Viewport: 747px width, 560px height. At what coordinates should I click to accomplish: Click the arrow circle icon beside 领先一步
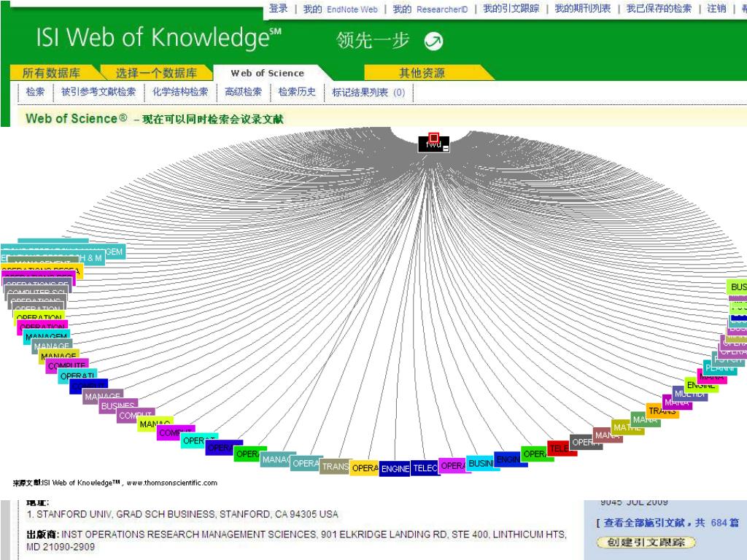(x=433, y=42)
